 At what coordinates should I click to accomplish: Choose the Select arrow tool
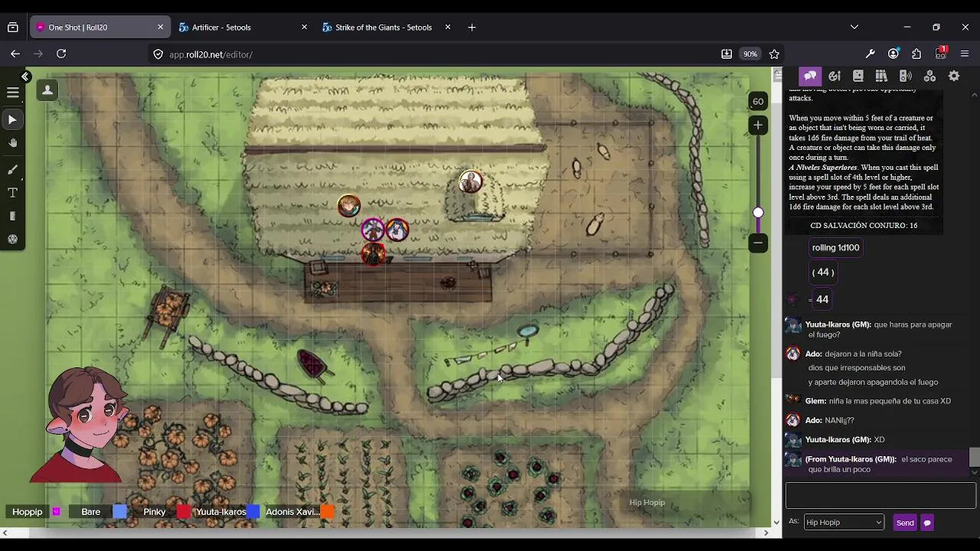[x=13, y=119]
